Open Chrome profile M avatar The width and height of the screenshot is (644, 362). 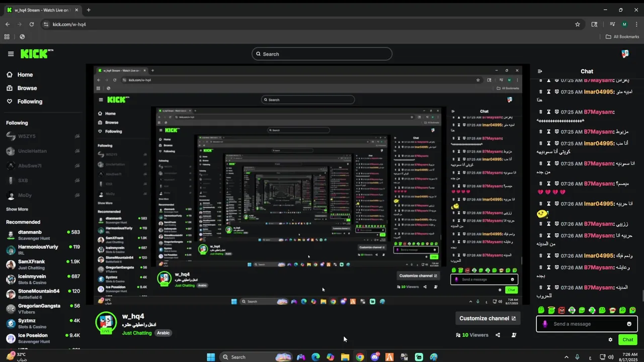tap(624, 24)
